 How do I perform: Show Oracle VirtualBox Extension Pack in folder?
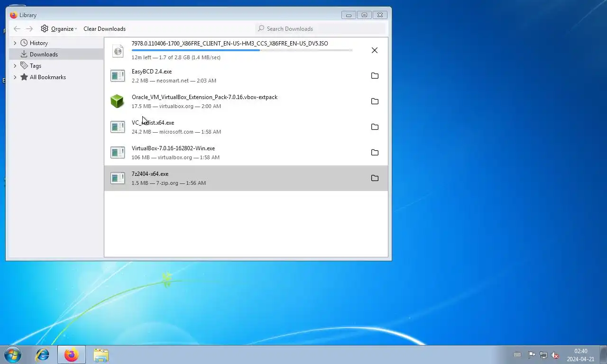(375, 101)
